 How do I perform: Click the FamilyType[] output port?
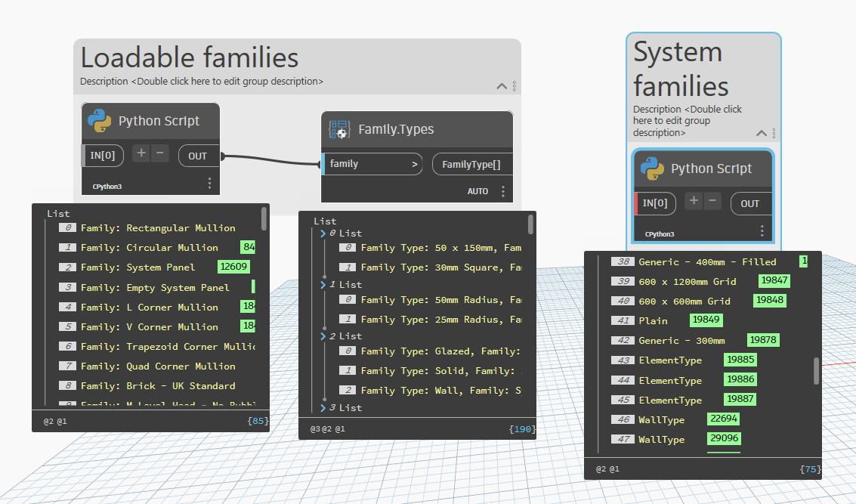471,165
